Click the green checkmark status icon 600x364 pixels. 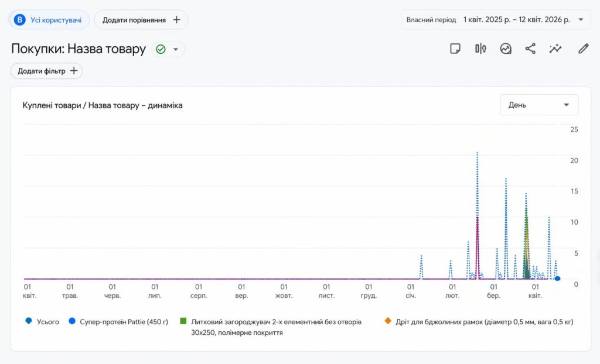tap(161, 49)
